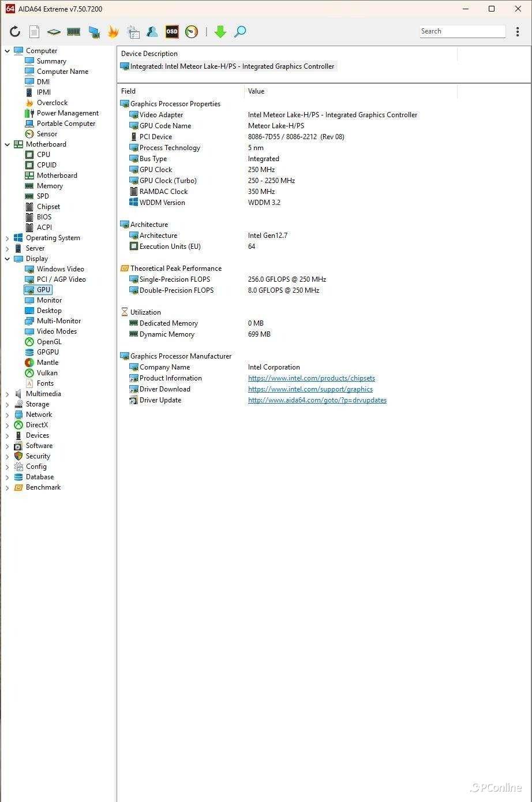
Task: Expand the Multimedia tree node
Action: (x=8, y=394)
